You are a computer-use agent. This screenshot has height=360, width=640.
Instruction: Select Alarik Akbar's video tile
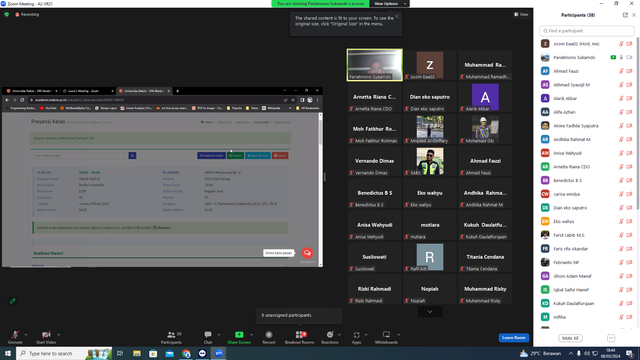tap(485, 97)
